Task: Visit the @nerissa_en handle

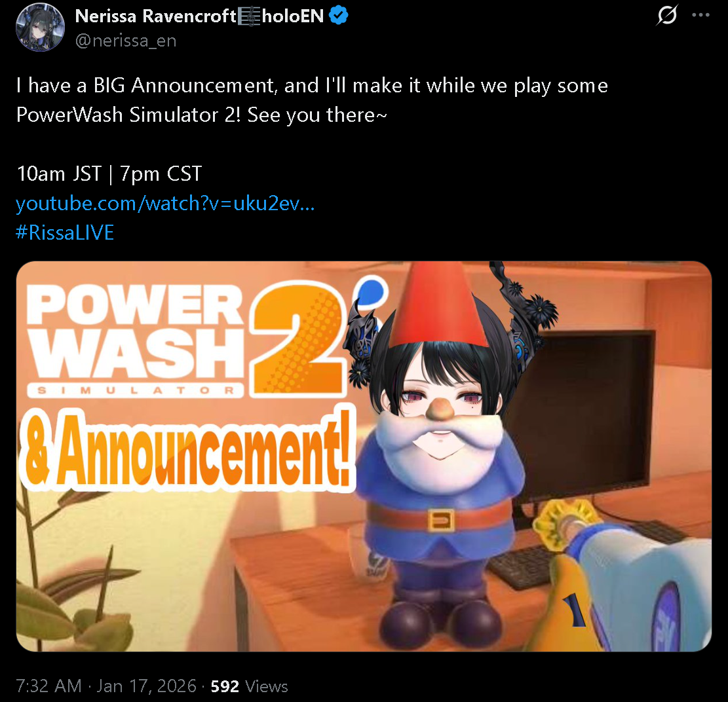Action: 125,41
